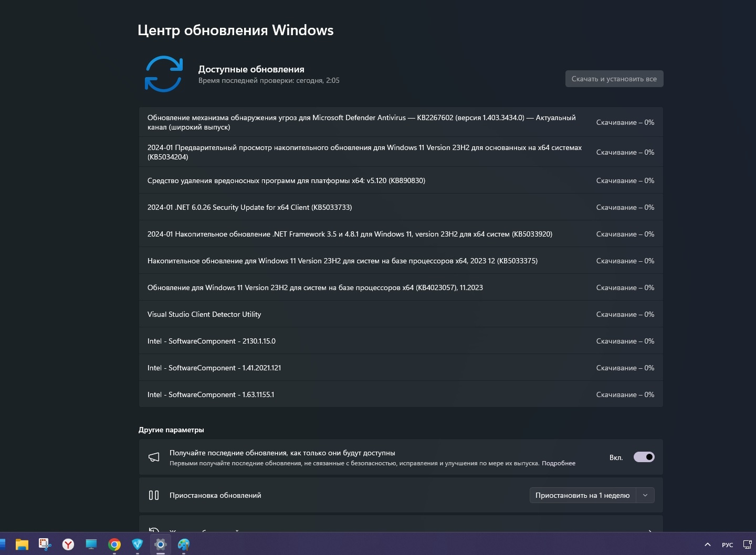
Task: Select the Microsoft Defender Antivirus KB2267602 update row
Action: click(x=401, y=122)
